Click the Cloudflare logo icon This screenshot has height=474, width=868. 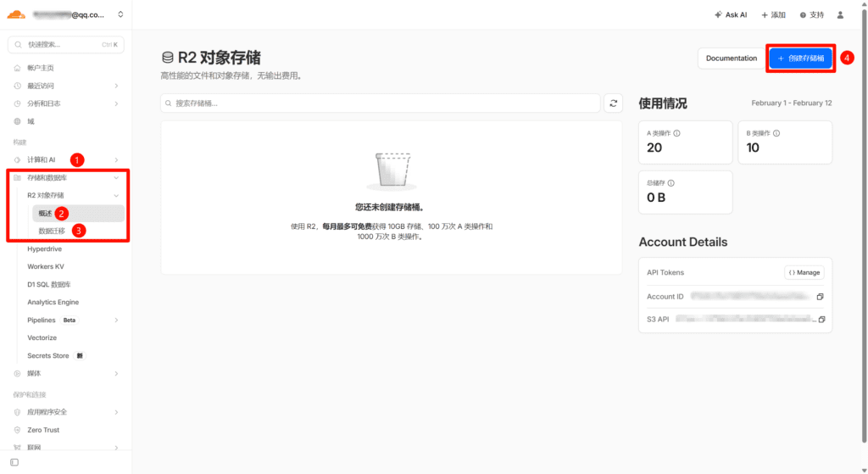pos(18,14)
